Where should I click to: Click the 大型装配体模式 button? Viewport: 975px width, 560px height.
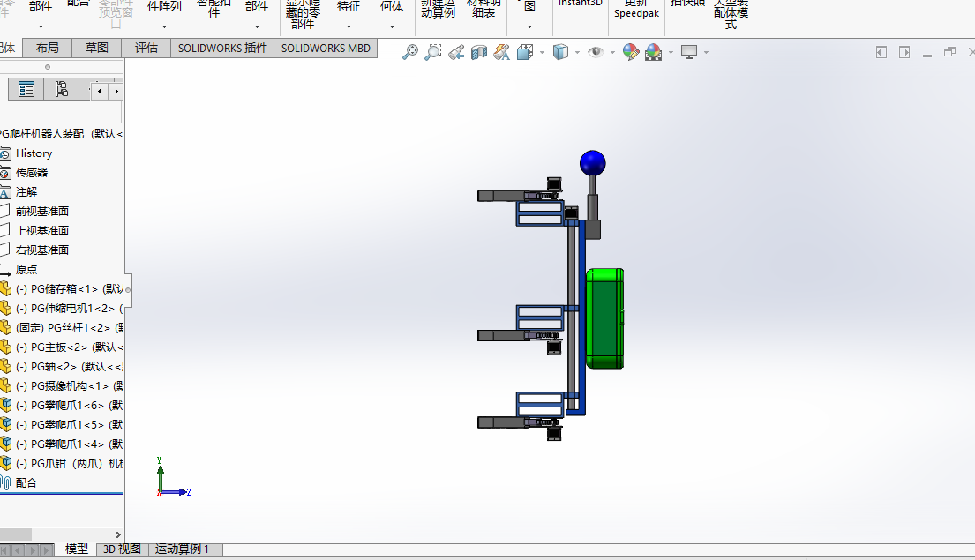[731, 14]
